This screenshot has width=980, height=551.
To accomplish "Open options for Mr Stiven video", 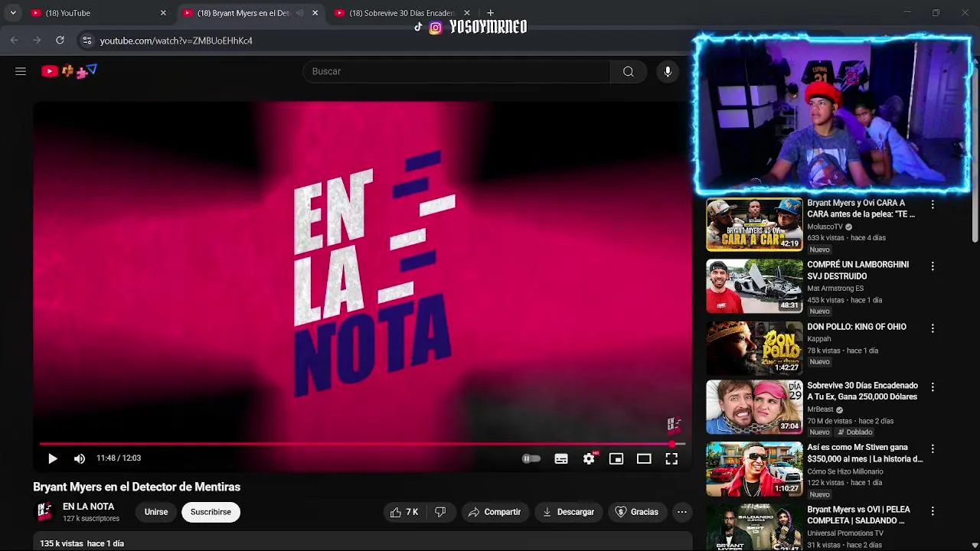I will click(933, 448).
